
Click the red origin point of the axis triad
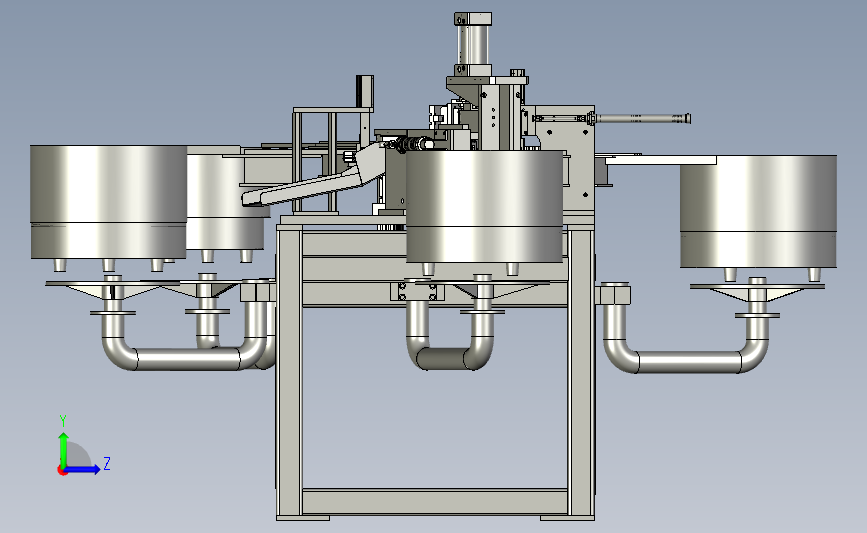[62, 471]
